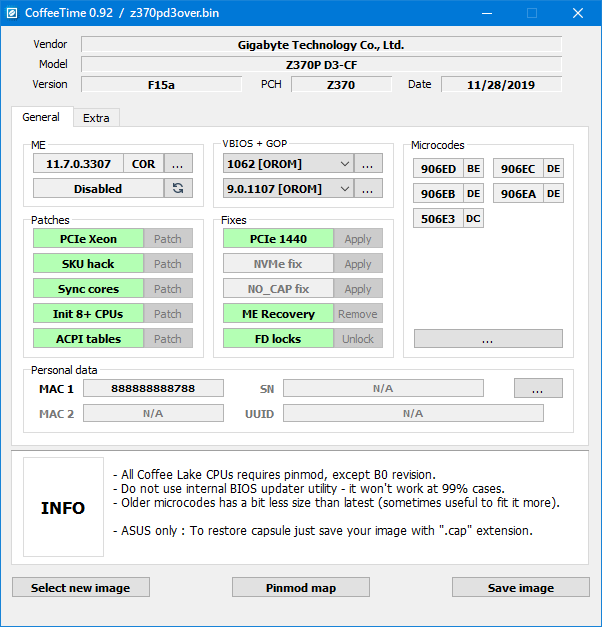604x630 pixels.
Task: Click the DC revision cell of 506E3
Action: [473, 219]
